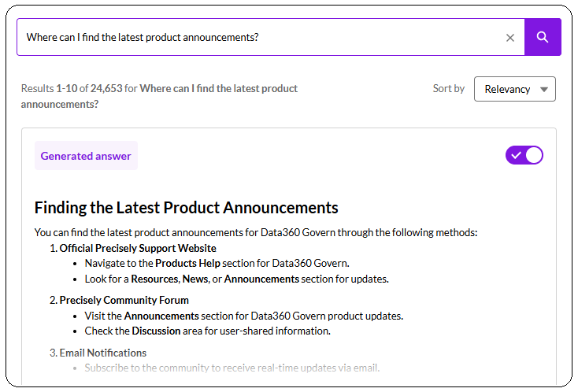The height and width of the screenshot is (392, 578).
Task: Clear the search query with the X icon
Action: tap(509, 37)
